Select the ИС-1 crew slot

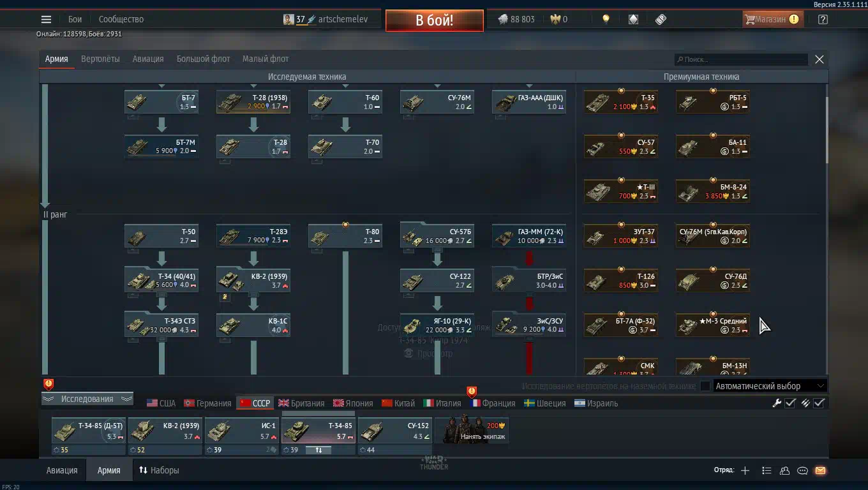[x=242, y=431]
